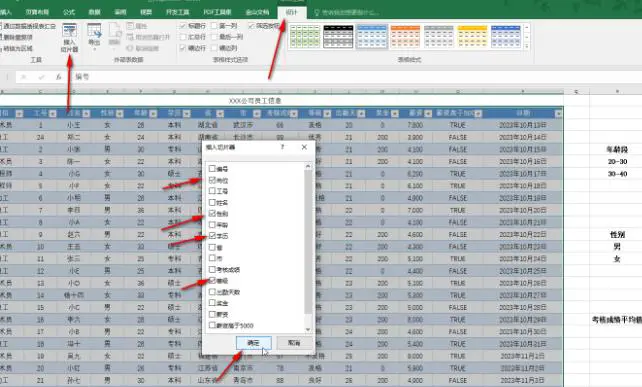Check 年龄 field in slicer dialog
Image resolution: width=642 pixels, height=387 pixels.
pyautogui.click(x=212, y=224)
